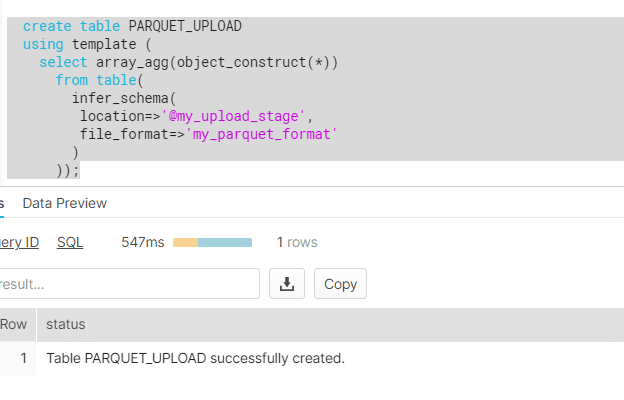Click the 547ms query duration

142,242
